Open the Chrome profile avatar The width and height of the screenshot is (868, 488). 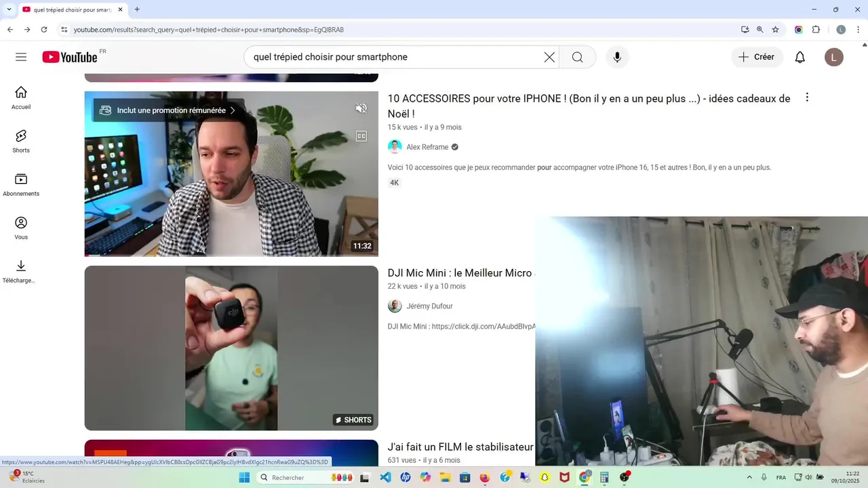click(841, 30)
